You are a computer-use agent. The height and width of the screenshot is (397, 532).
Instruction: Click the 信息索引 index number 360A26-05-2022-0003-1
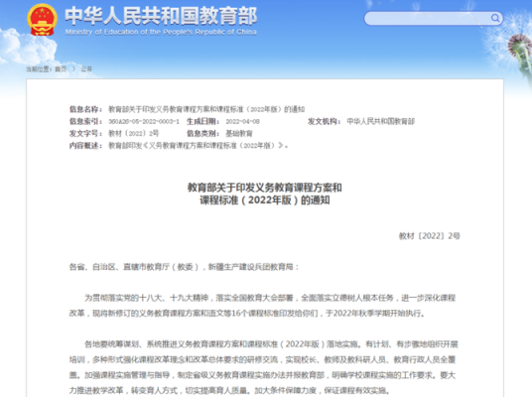[x=144, y=121]
